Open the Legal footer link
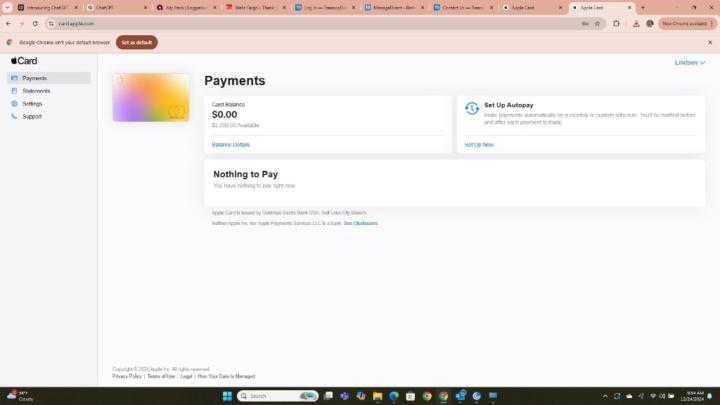 tap(186, 376)
